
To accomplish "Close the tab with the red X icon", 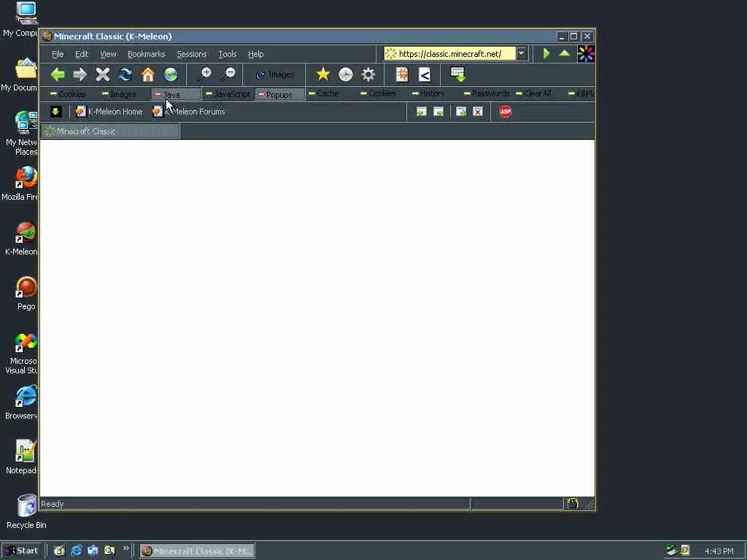I will (x=478, y=112).
